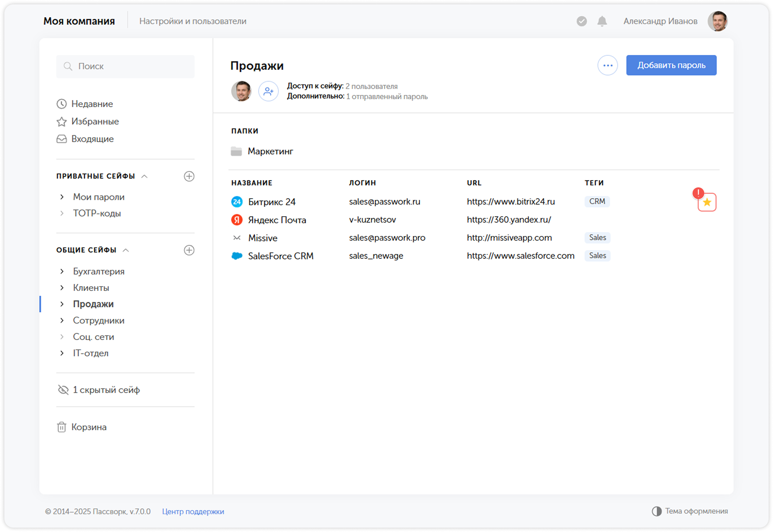The height and width of the screenshot is (532, 773).
Task: Expand Продажи vault chevron
Action: 62,304
